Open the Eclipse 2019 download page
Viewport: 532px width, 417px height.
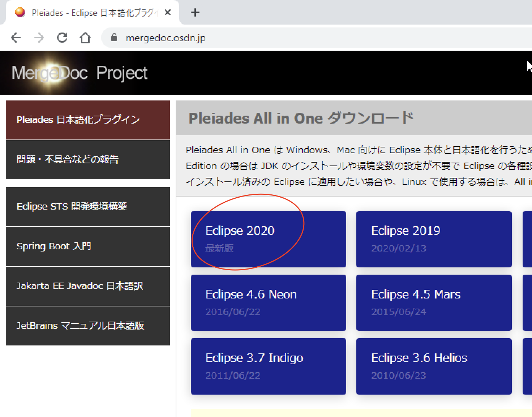[434, 239]
